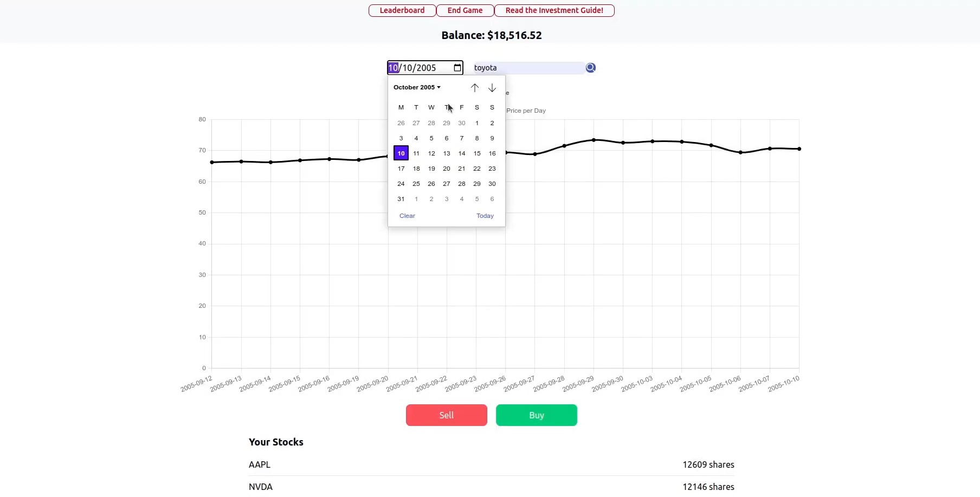Select October 31 in the calendar
The image size is (980, 497).
(401, 199)
